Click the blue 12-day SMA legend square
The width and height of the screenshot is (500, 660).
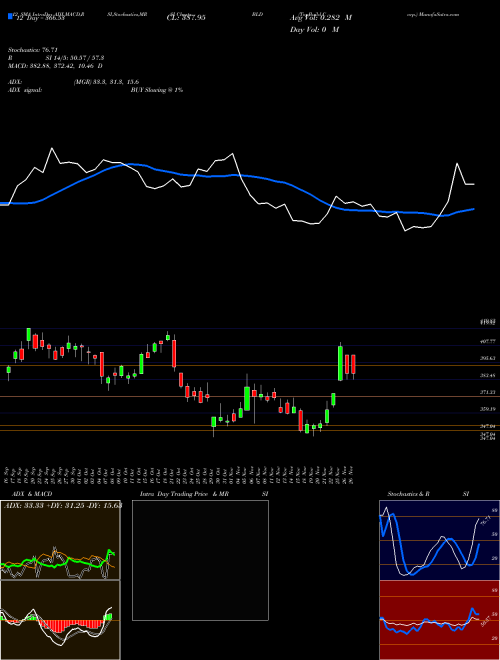coord(10,16)
